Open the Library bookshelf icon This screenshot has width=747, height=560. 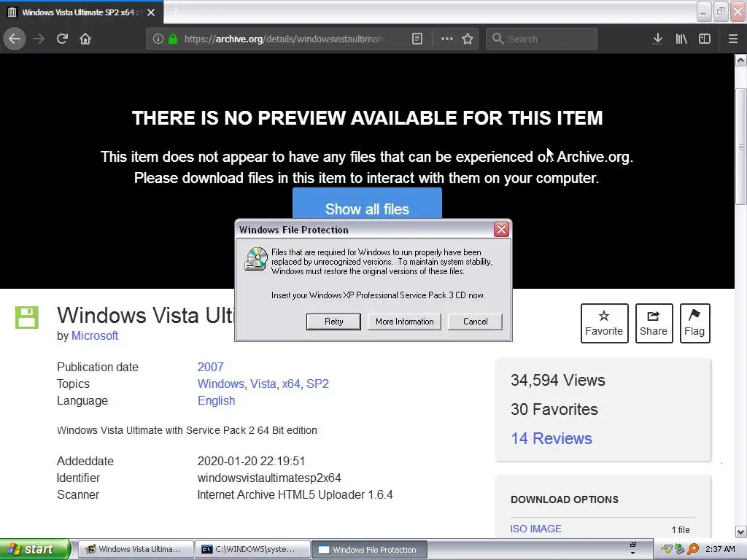click(x=681, y=39)
